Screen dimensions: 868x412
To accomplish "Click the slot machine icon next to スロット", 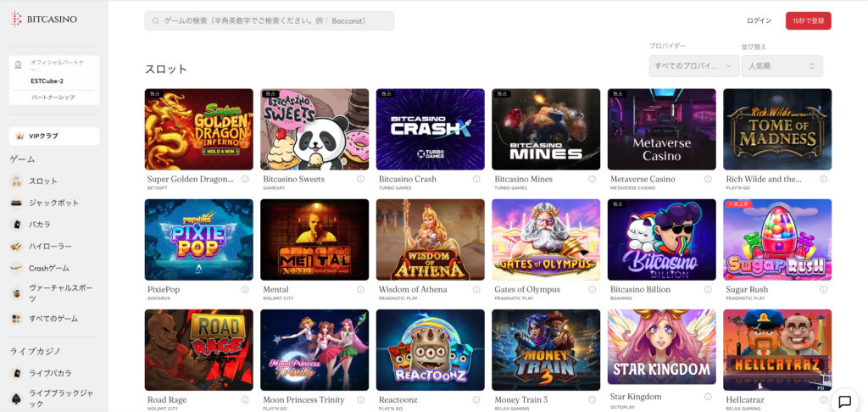I will [x=17, y=181].
